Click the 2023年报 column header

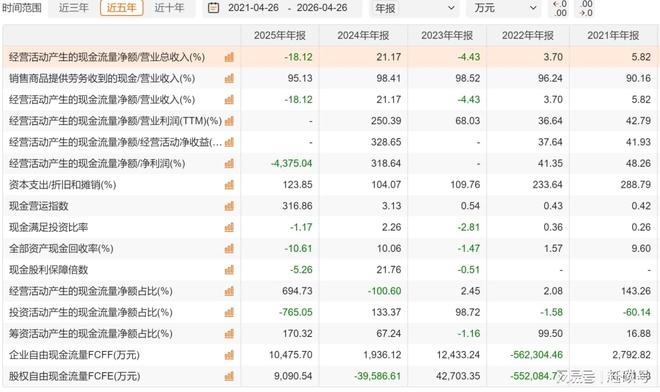(447, 35)
